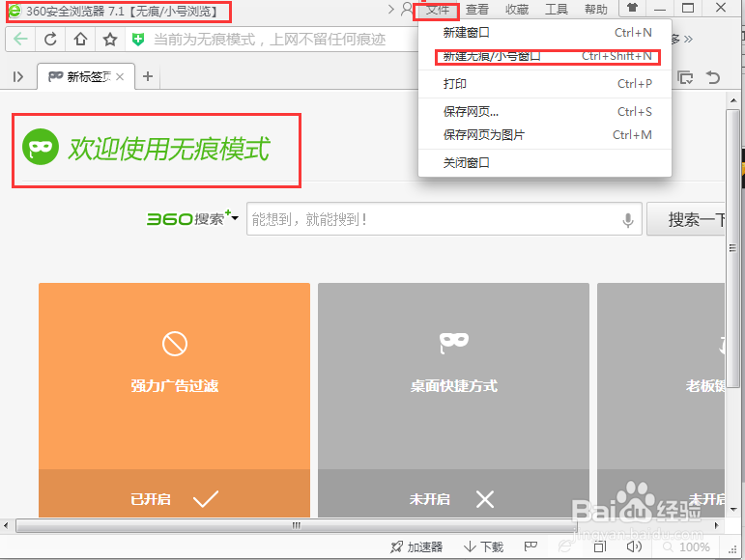Screen dimensions: 745x560
Task: Restore closed tab with undo icon
Action: (713, 77)
